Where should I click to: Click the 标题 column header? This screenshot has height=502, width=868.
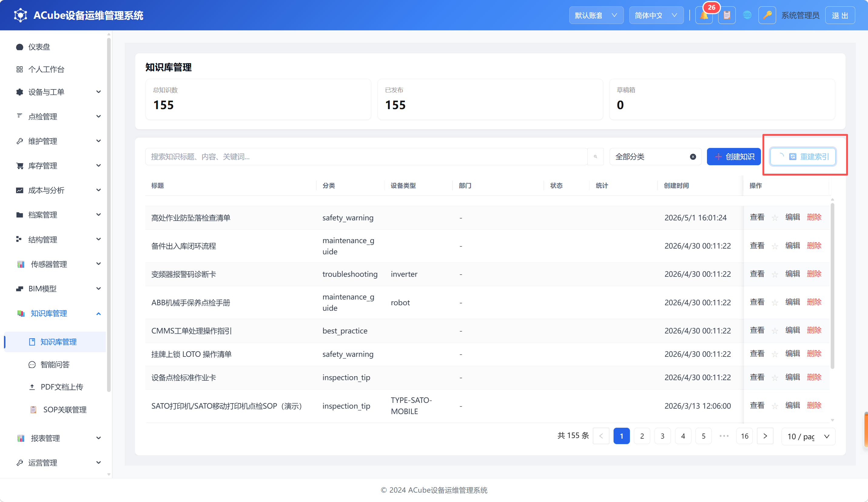coord(231,186)
